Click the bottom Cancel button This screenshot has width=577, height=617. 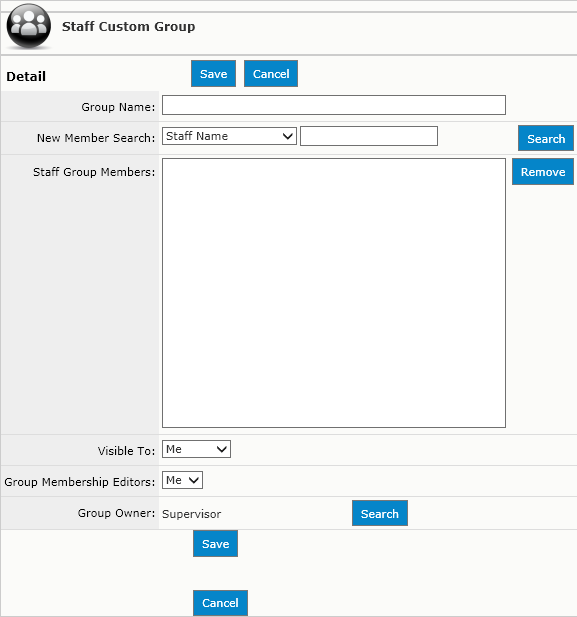click(220, 603)
